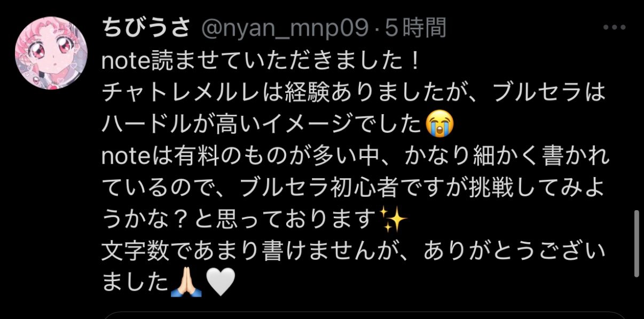
Task: Click the crying face emoji
Action: pyautogui.click(x=441, y=125)
